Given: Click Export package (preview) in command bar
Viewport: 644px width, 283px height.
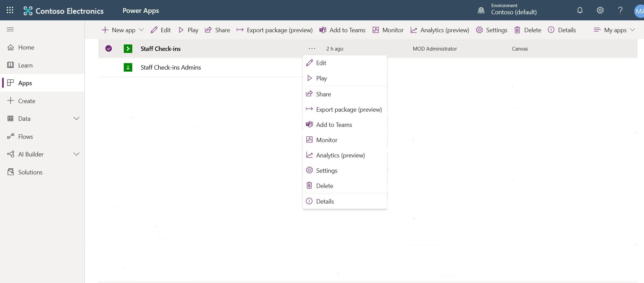Looking at the screenshot, I should click(275, 30).
